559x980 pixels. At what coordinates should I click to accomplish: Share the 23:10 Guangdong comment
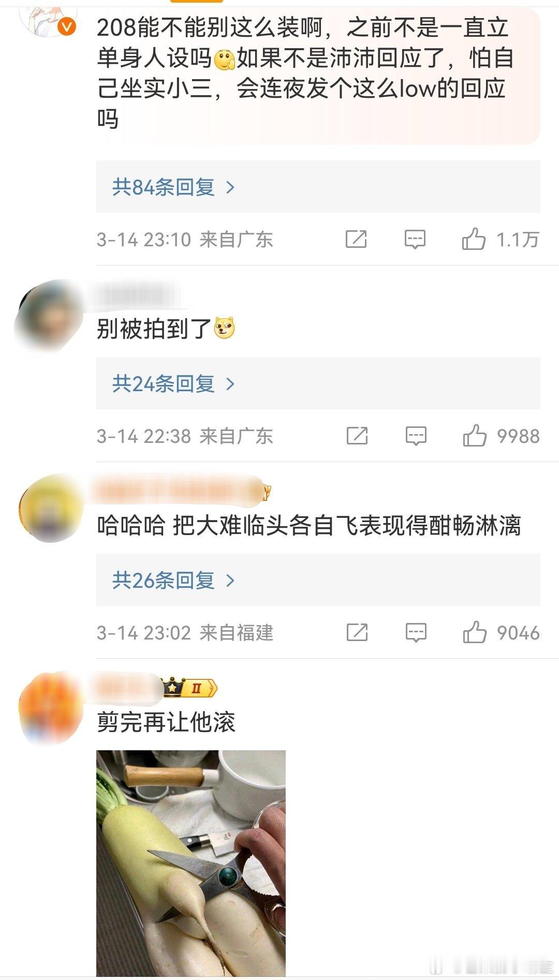(x=356, y=239)
